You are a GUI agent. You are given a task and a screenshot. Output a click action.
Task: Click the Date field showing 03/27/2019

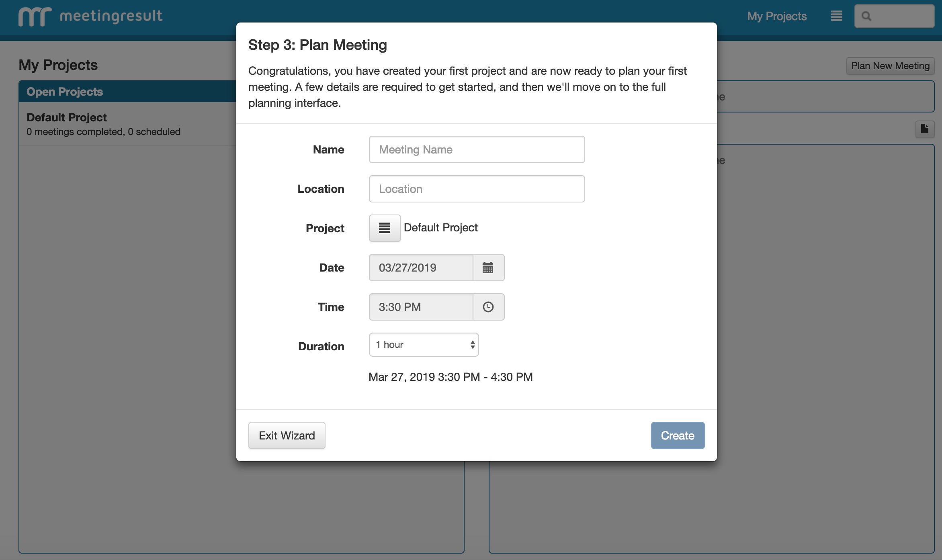point(420,268)
